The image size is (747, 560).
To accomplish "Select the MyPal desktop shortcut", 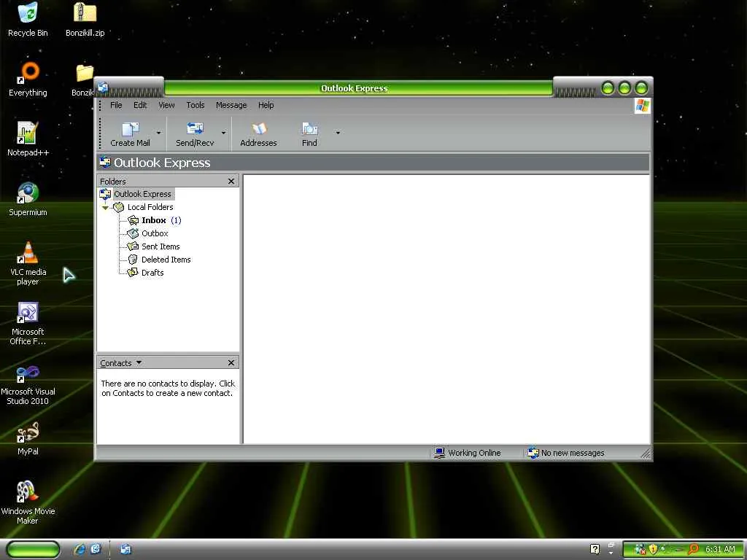I will pyautogui.click(x=28, y=438).
